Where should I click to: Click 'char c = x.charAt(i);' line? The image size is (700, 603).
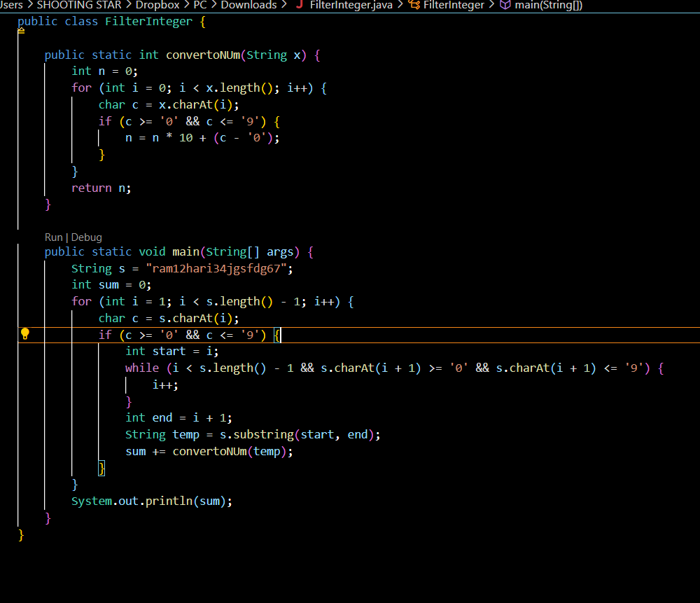169,105
